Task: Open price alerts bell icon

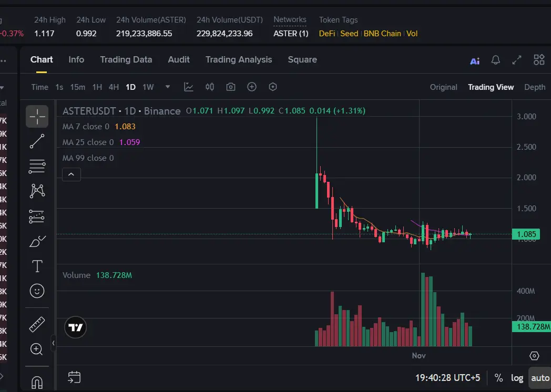Action: (x=495, y=60)
